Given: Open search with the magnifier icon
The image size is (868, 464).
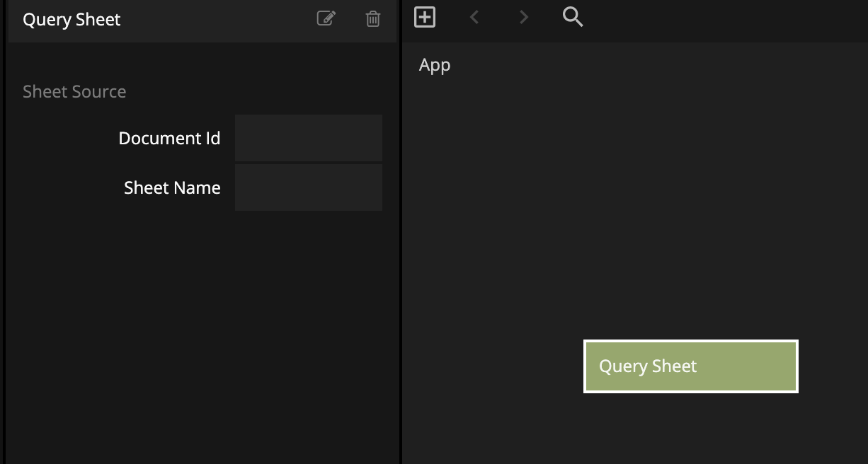Looking at the screenshot, I should (572, 17).
